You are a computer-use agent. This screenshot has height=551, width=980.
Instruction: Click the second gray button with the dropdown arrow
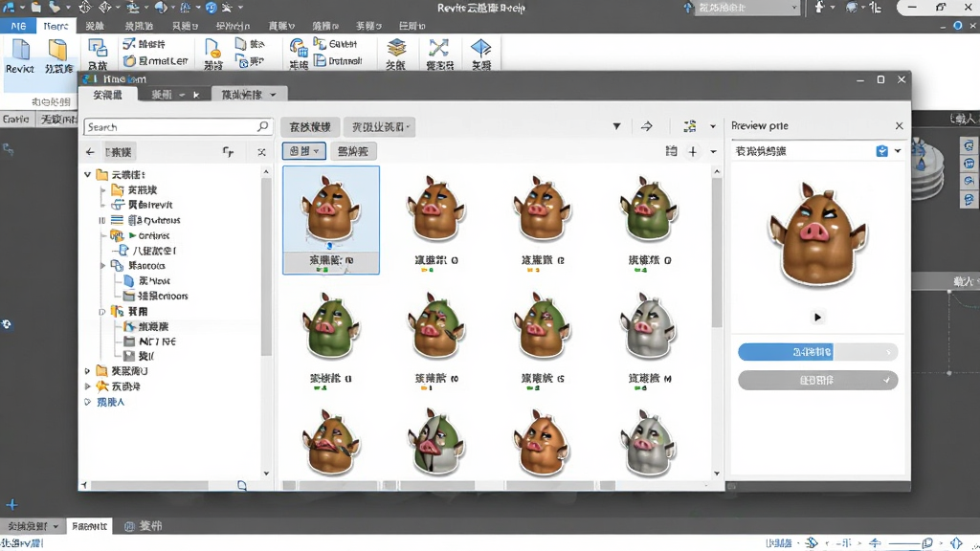380,127
